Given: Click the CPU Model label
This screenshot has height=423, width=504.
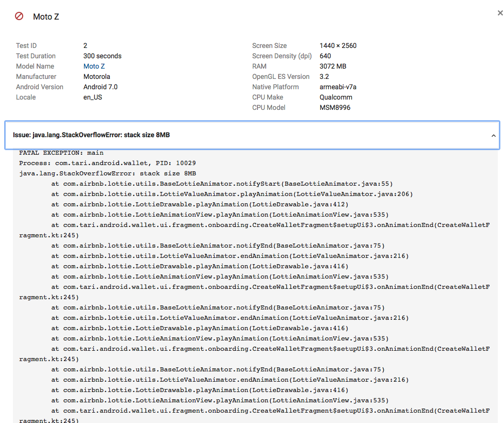Looking at the screenshot, I should [268, 107].
